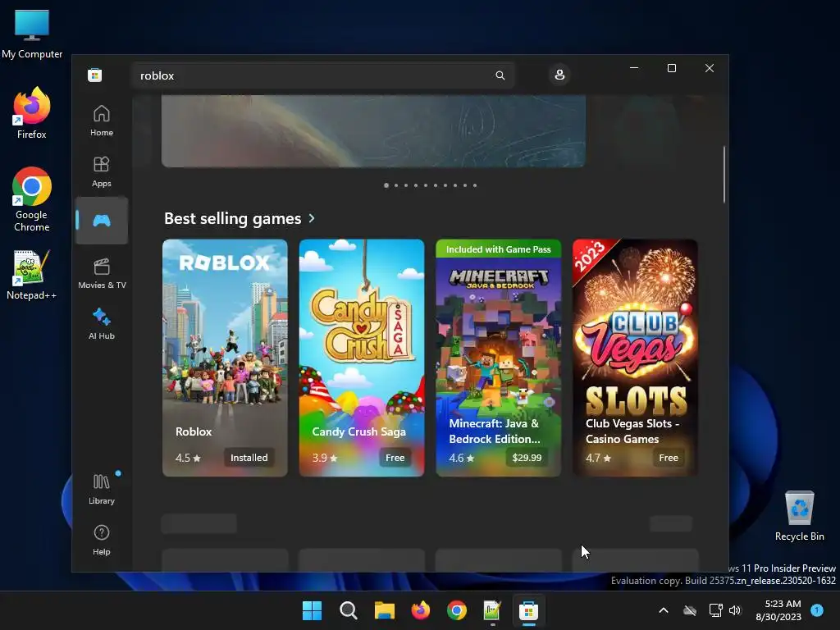
Task: Open File Explorer from taskbar
Action: pyautogui.click(x=384, y=610)
